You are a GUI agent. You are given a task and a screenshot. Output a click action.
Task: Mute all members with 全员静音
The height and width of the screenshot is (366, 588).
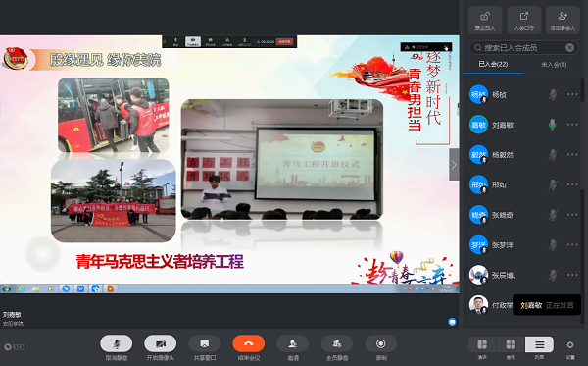[x=337, y=343]
